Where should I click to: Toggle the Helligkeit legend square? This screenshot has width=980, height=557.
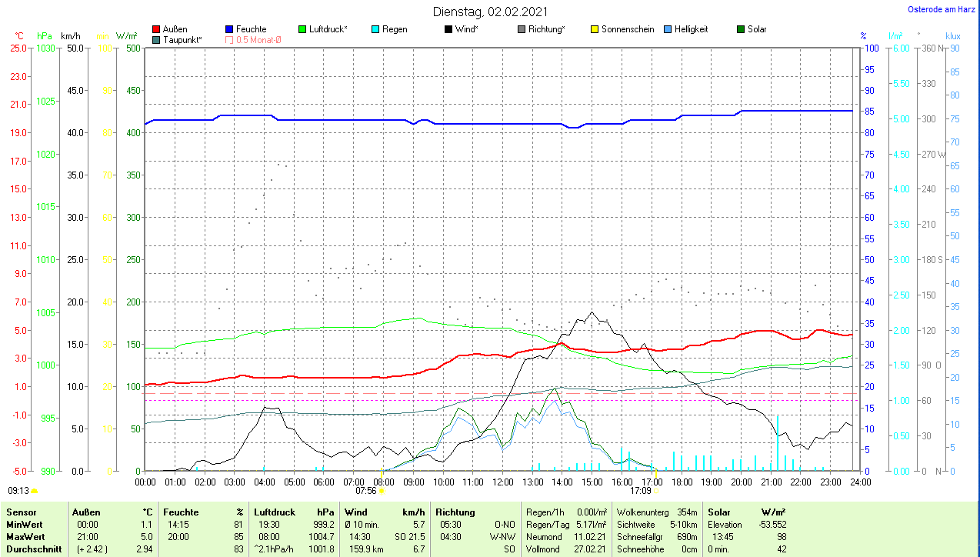pos(668,29)
